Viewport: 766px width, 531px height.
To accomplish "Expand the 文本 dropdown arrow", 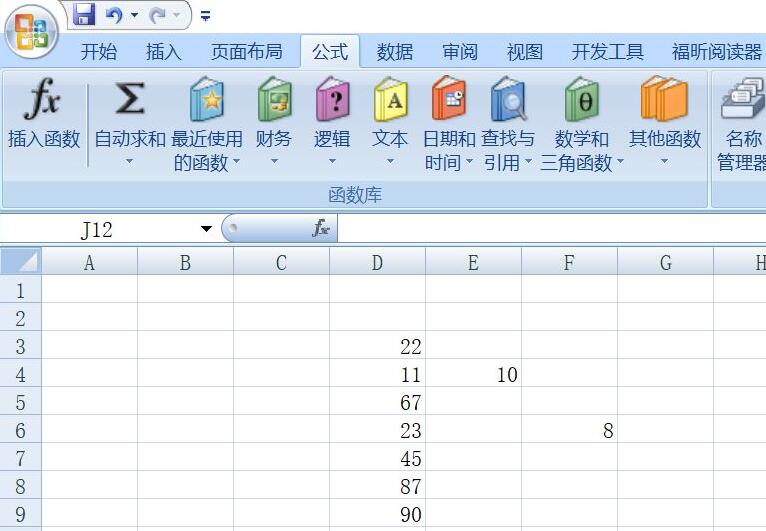I will point(390,161).
